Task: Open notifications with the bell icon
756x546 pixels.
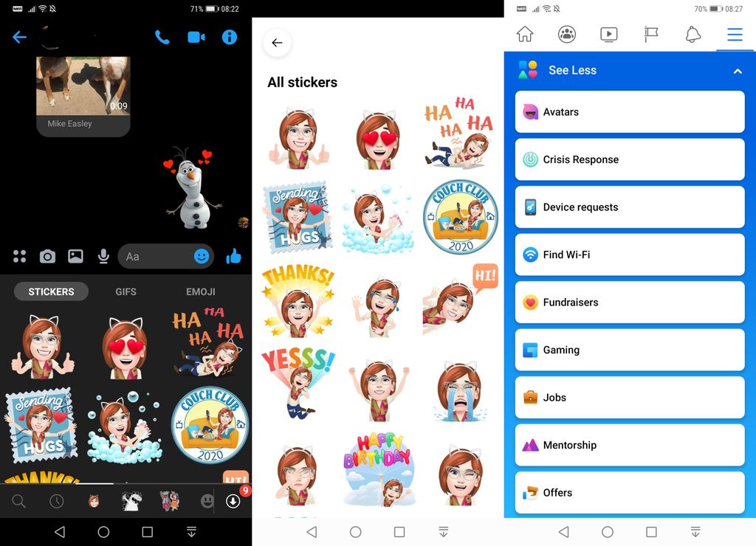Action: [x=692, y=34]
